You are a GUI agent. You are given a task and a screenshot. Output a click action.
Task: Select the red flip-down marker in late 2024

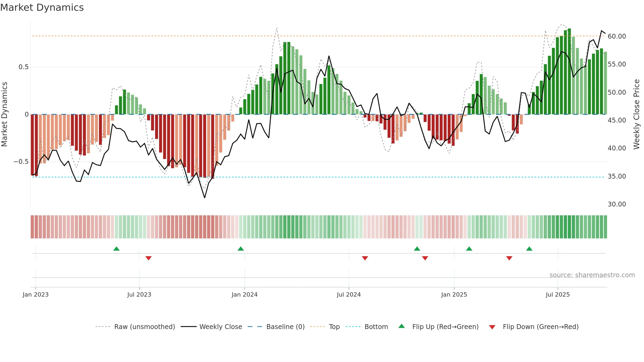425,258
